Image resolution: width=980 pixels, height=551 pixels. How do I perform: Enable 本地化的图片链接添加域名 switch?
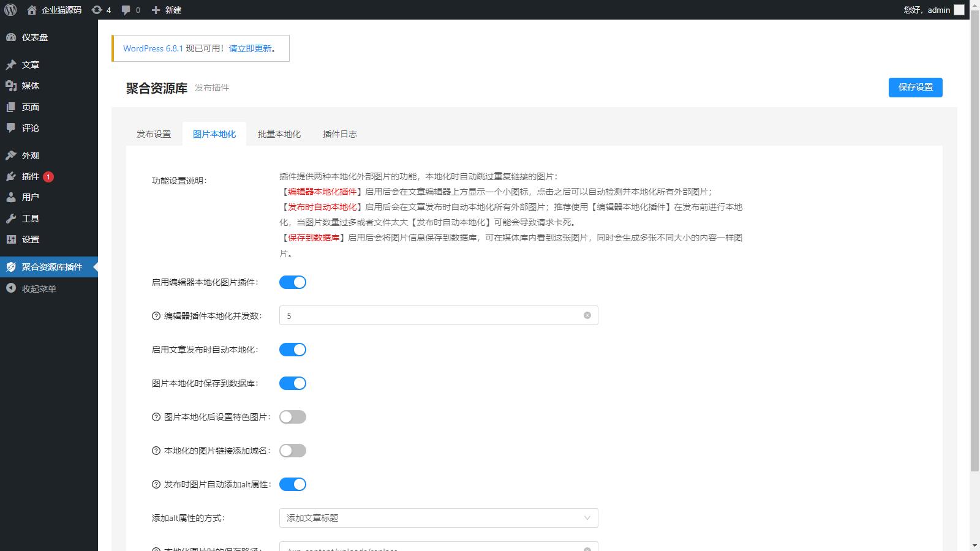pyautogui.click(x=293, y=451)
